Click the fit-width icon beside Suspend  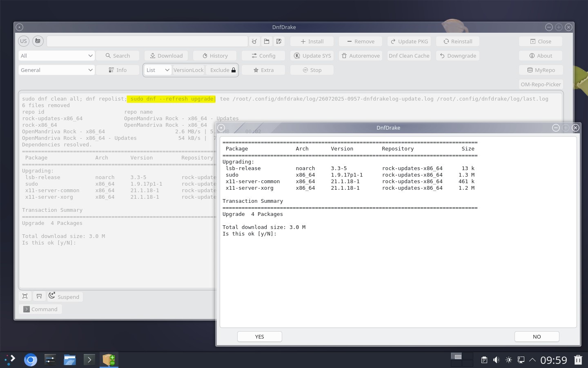tap(39, 296)
